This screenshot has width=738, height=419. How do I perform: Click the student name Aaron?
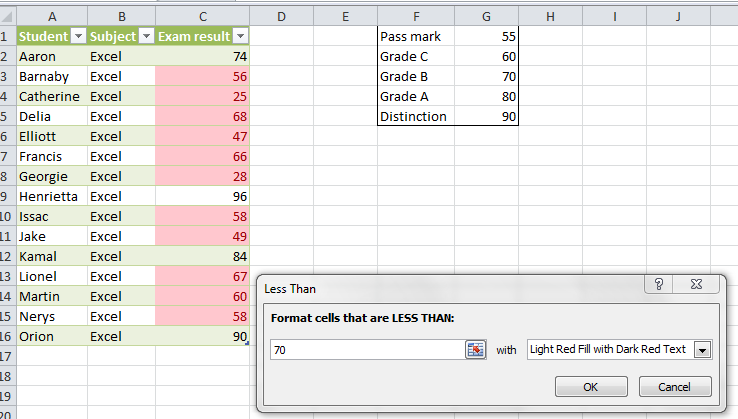point(50,56)
